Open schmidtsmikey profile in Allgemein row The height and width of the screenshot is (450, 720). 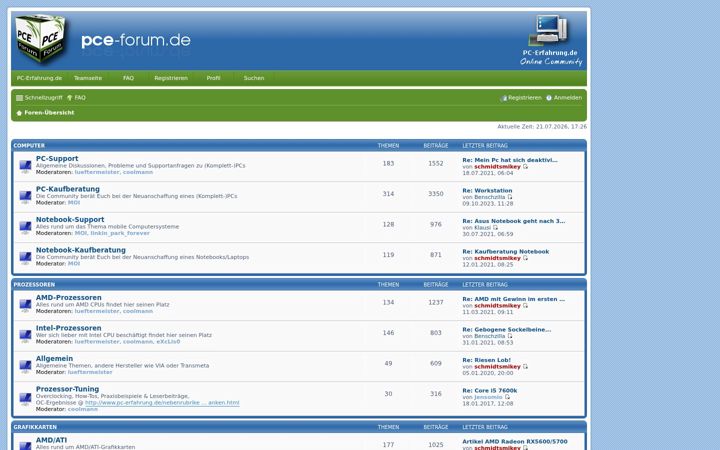[x=497, y=367]
